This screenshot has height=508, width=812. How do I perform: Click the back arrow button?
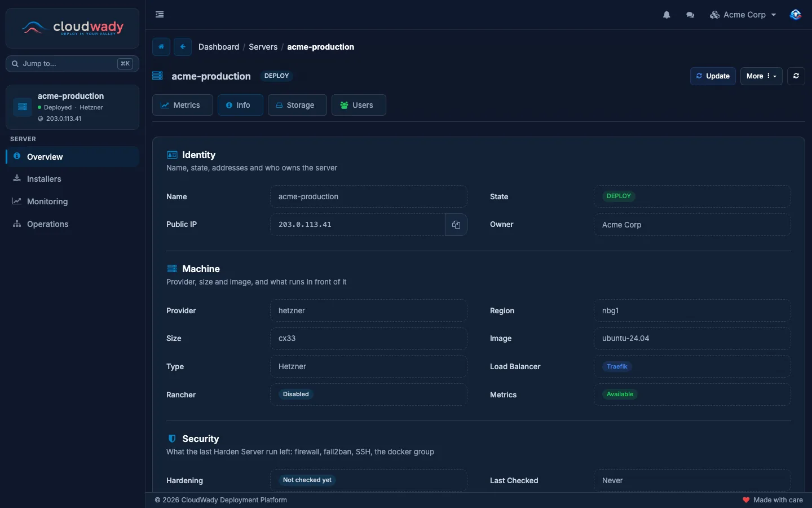pyautogui.click(x=183, y=47)
